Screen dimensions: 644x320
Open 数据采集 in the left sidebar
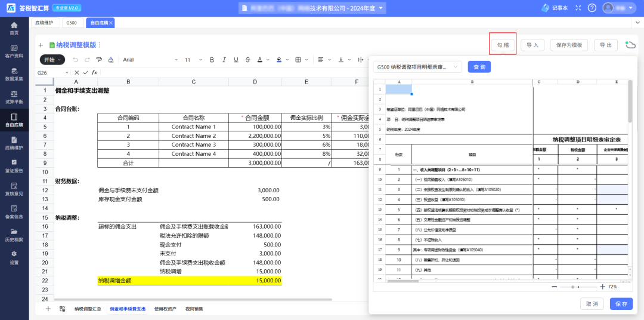coord(14,74)
